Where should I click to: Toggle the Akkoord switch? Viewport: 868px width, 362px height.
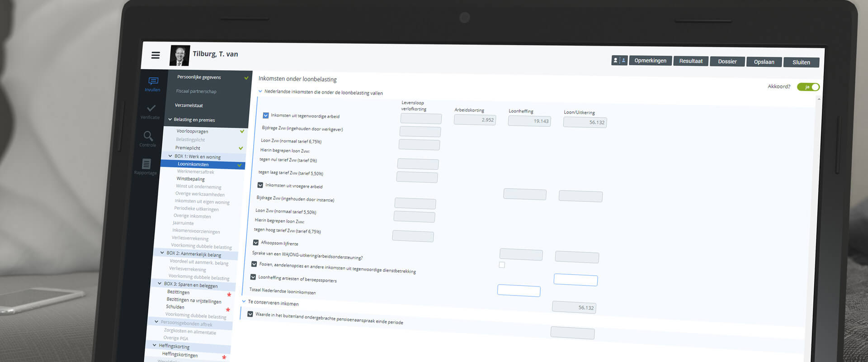808,87
